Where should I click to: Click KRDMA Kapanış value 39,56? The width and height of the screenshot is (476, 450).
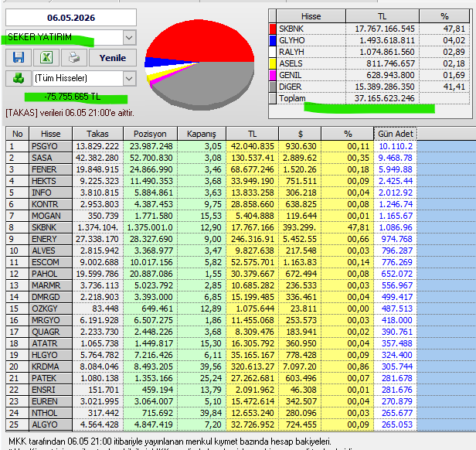tap(210, 366)
